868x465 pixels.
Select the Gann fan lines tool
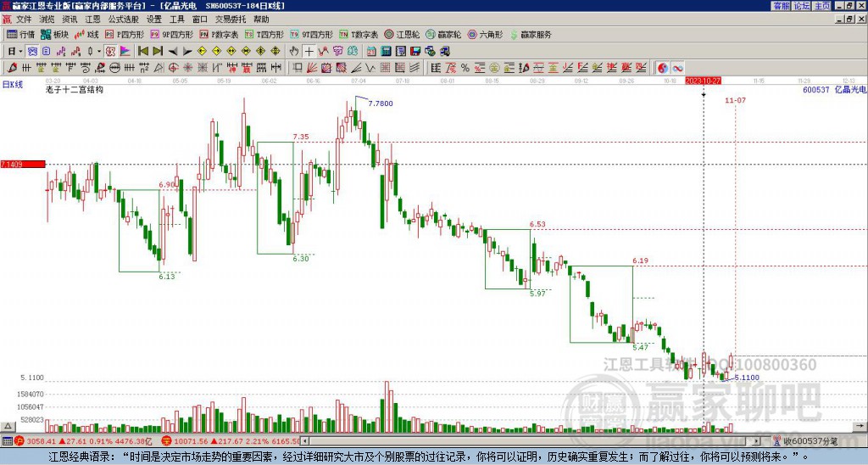[x=312, y=68]
